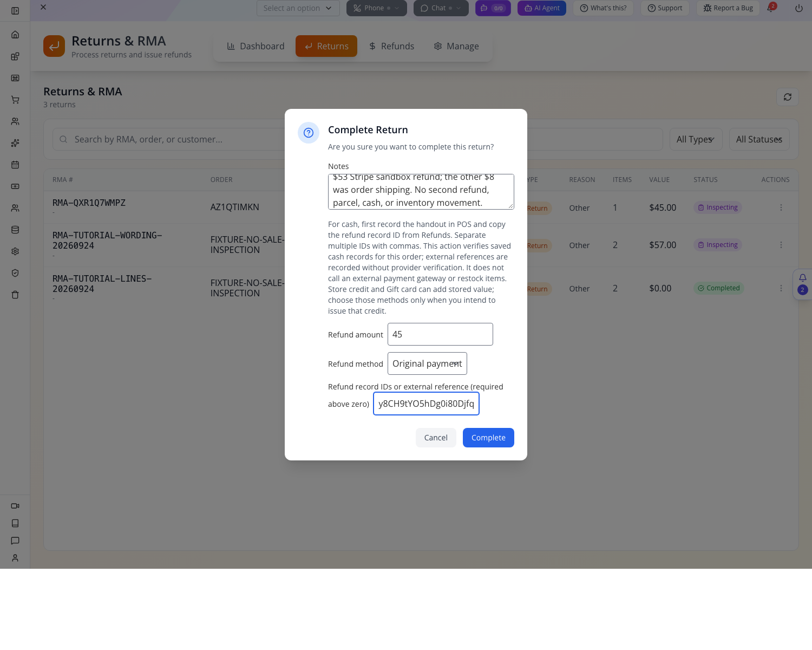Open the Support button

pyautogui.click(x=665, y=8)
